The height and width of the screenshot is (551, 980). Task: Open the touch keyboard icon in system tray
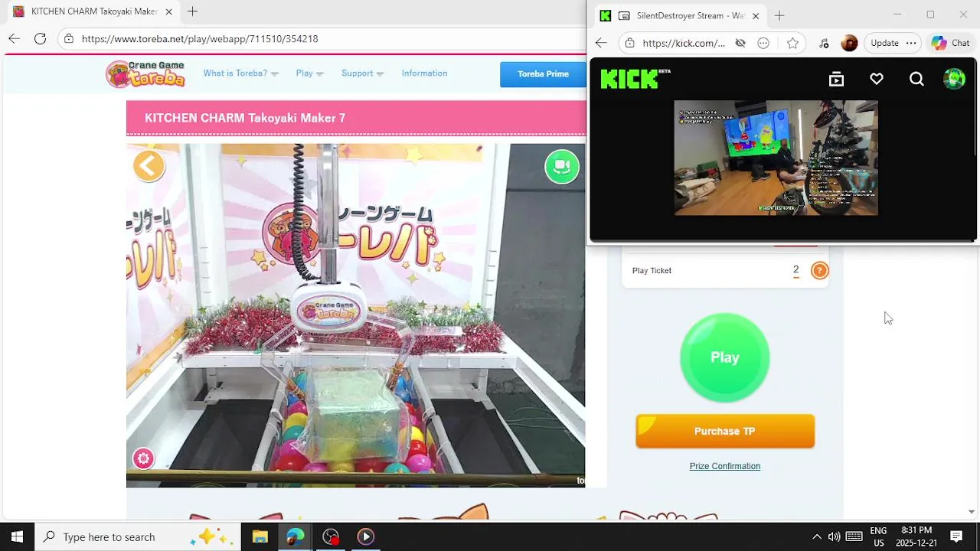click(x=854, y=536)
